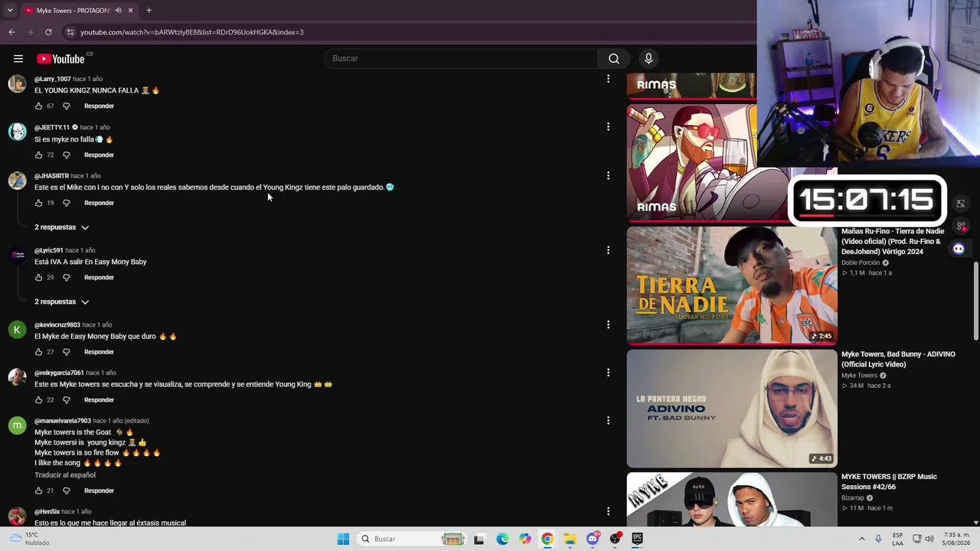Expand 2 respuestas under @Lyric591 comment
This screenshot has height=551, width=980.
coord(61,302)
